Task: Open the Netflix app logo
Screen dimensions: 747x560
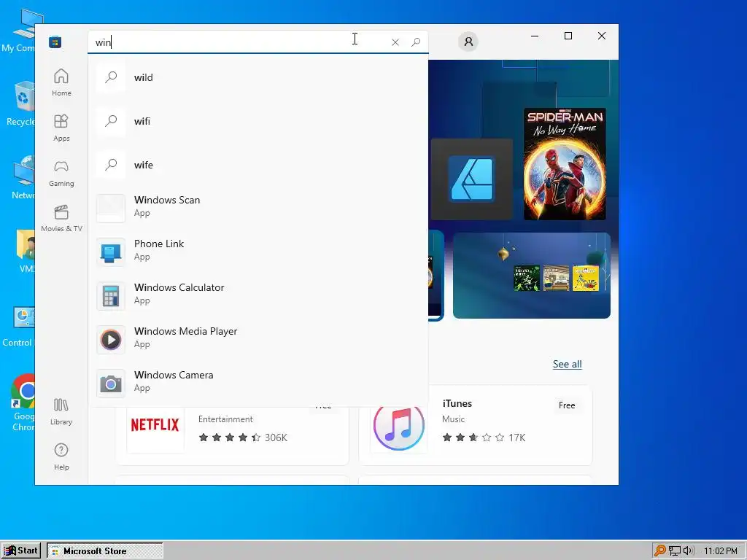Action: (155, 425)
